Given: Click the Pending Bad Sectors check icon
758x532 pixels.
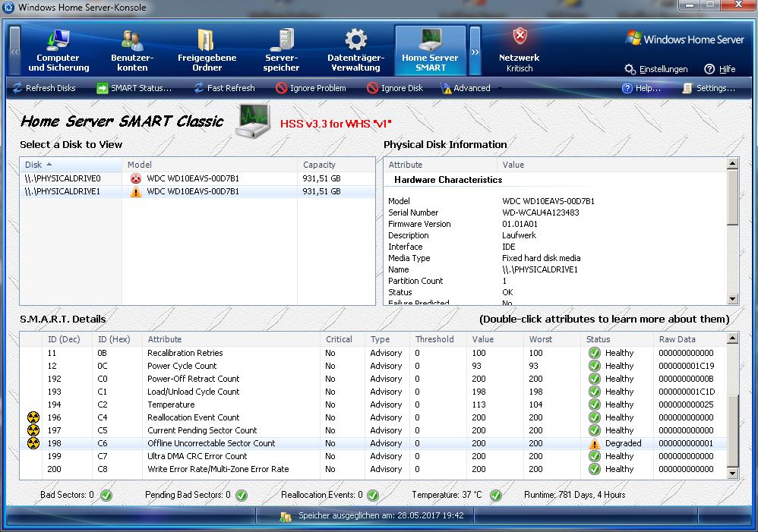Looking at the screenshot, I should point(242,496).
